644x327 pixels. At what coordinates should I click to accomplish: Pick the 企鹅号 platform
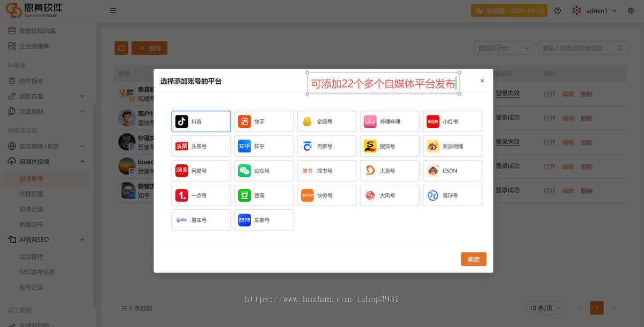tap(327, 121)
